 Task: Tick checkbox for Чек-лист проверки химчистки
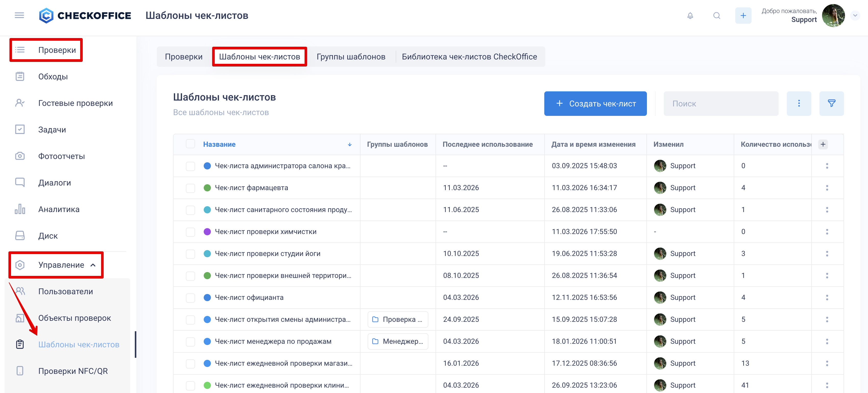[190, 232]
